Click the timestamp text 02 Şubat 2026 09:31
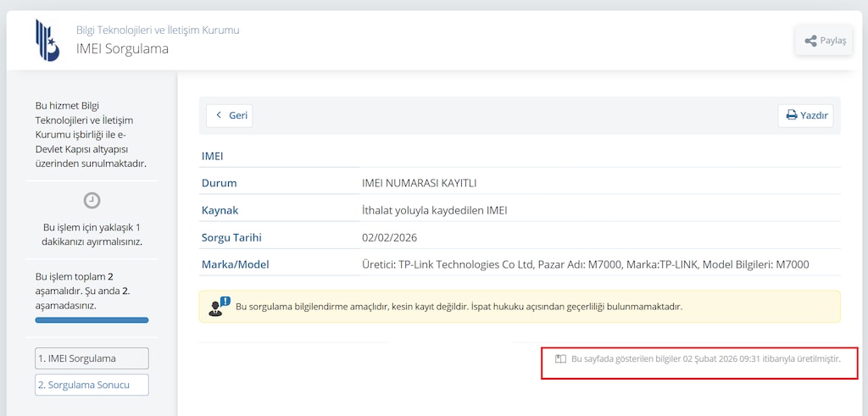Image resolution: width=868 pixels, height=416 pixels. point(722,359)
